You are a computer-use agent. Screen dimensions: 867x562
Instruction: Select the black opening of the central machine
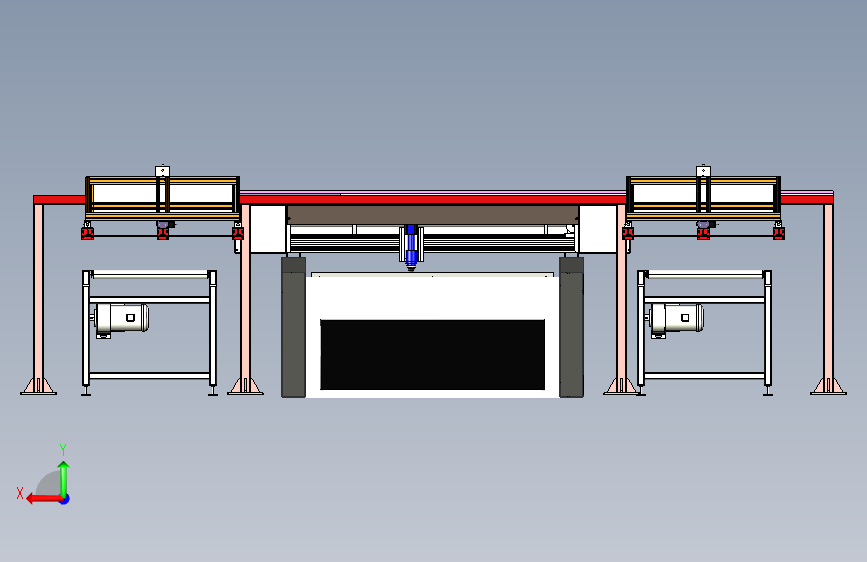pos(432,355)
